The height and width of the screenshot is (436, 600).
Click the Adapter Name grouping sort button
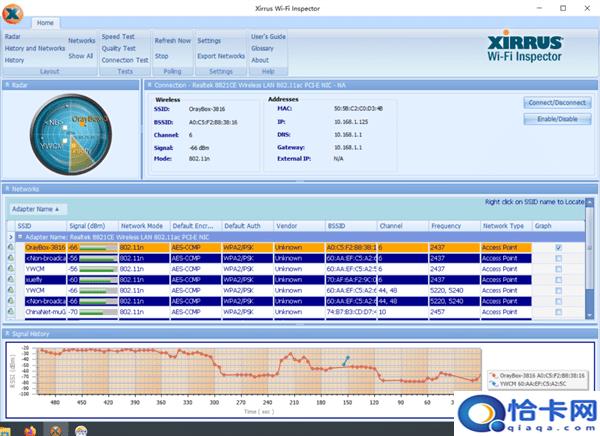coord(35,209)
